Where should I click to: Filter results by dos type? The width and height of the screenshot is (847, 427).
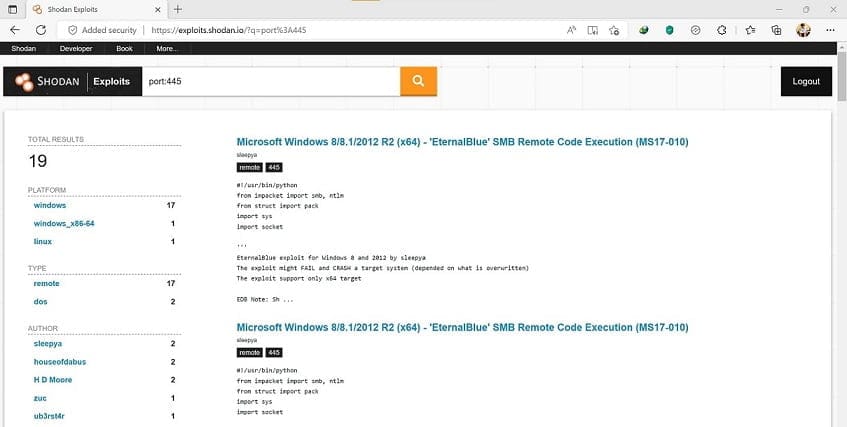tap(41, 301)
